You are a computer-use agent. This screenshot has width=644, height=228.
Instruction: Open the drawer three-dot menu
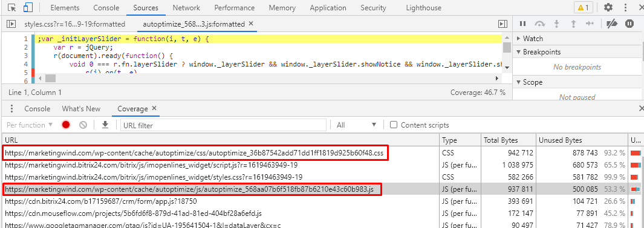pos(11,109)
